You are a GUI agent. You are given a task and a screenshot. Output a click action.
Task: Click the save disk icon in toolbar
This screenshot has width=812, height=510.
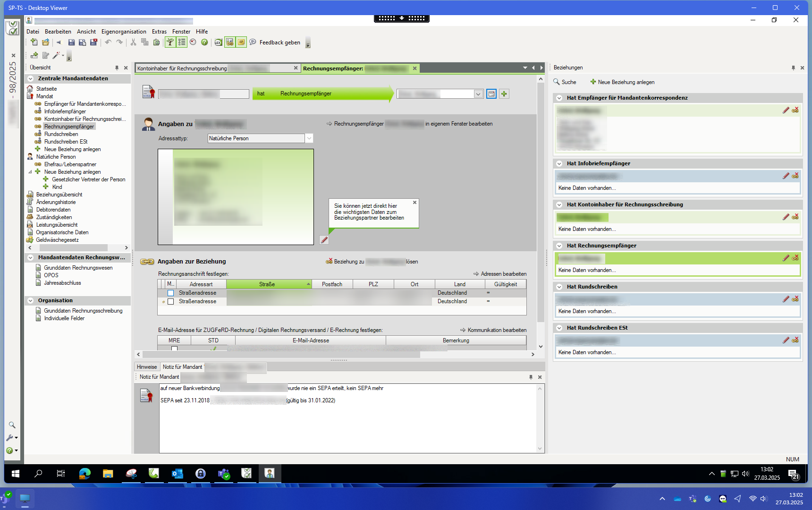pyautogui.click(x=71, y=42)
